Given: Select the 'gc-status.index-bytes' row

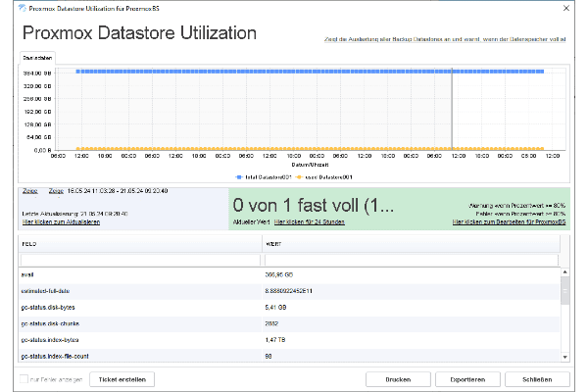Looking at the screenshot, I should [x=289, y=340].
